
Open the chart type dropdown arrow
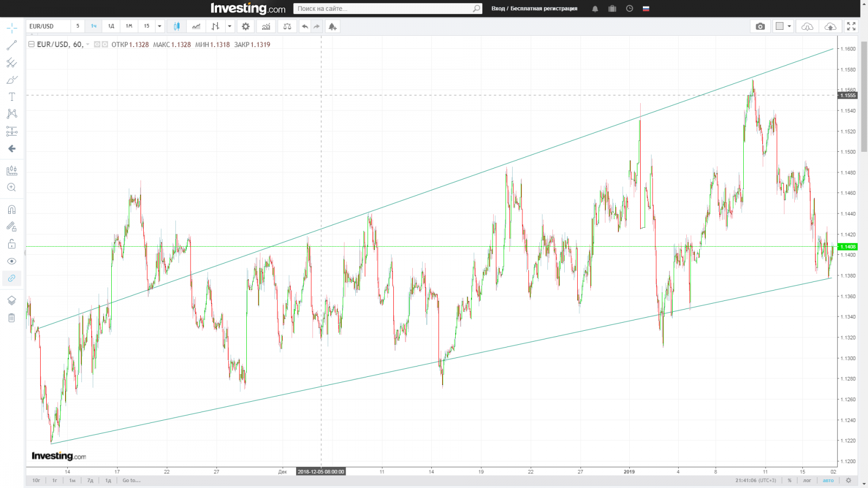pyautogui.click(x=229, y=26)
